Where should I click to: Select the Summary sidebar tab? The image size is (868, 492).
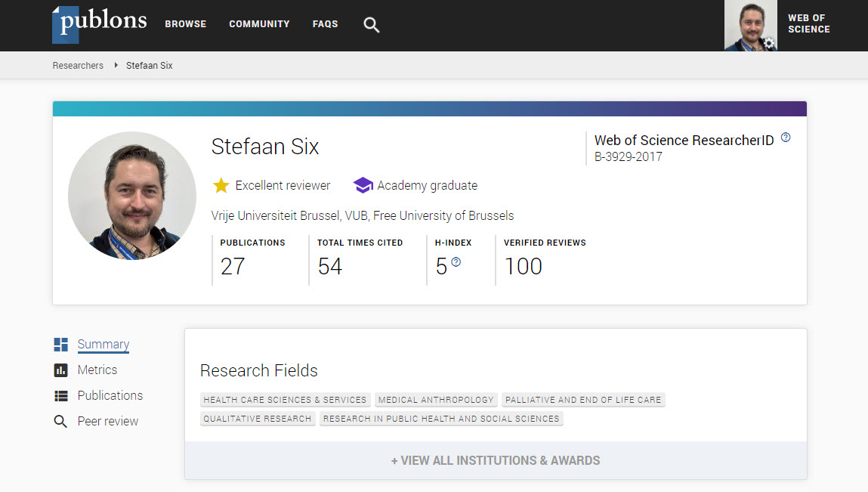[103, 345]
